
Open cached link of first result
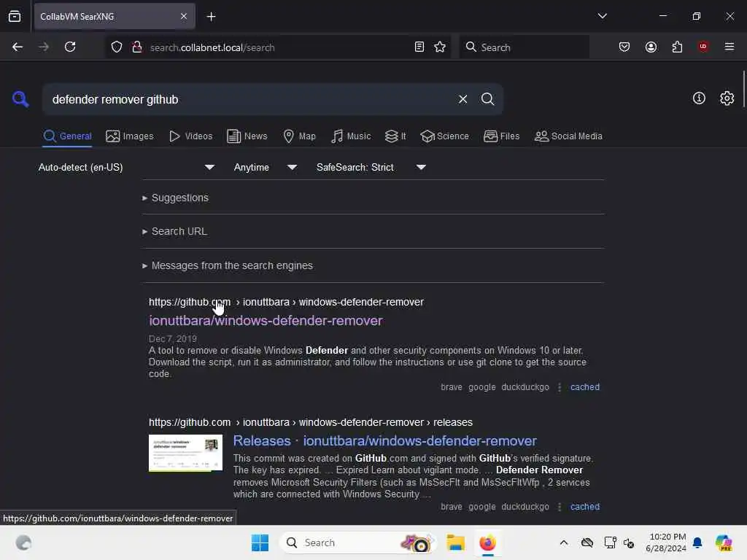[x=585, y=387]
